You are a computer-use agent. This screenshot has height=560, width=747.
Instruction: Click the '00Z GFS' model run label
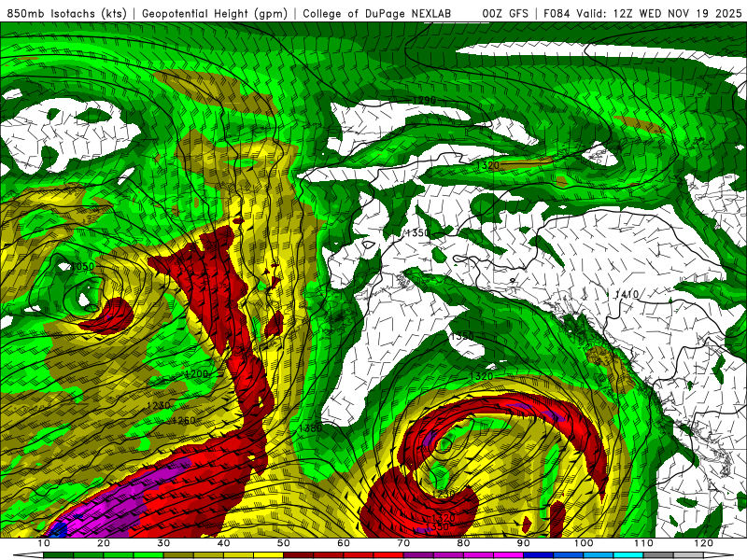(x=505, y=14)
